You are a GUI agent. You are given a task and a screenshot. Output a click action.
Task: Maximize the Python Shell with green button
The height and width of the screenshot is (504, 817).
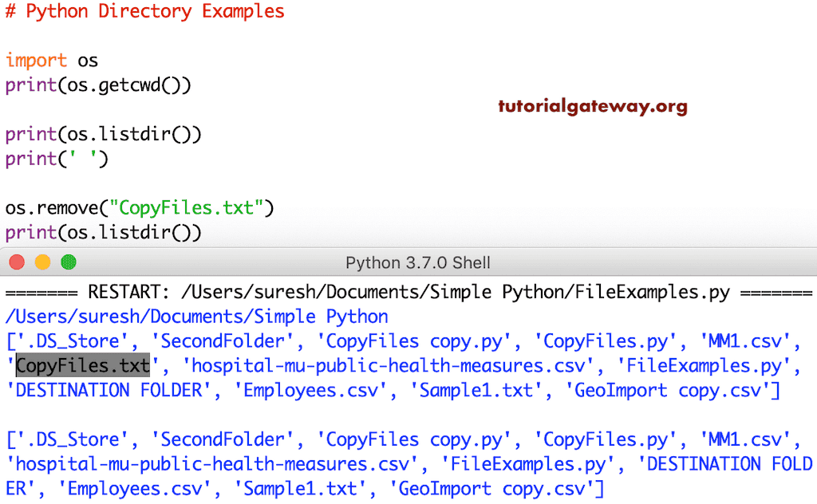point(69,262)
